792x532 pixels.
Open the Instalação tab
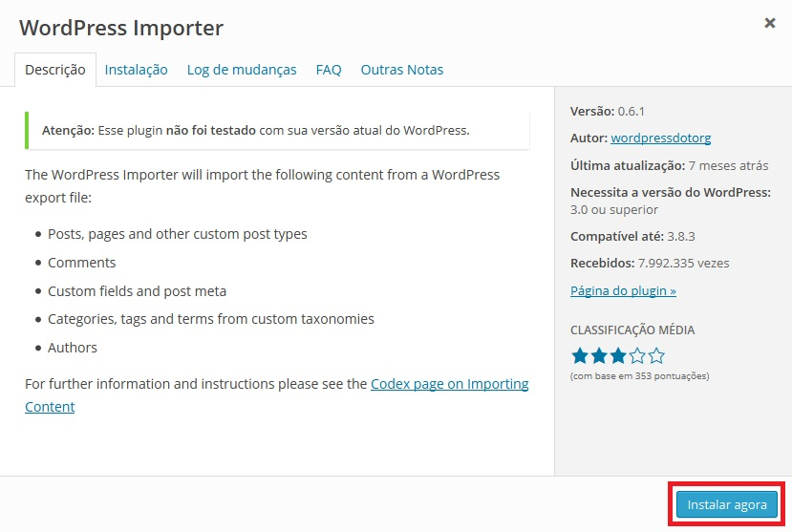[x=136, y=70]
